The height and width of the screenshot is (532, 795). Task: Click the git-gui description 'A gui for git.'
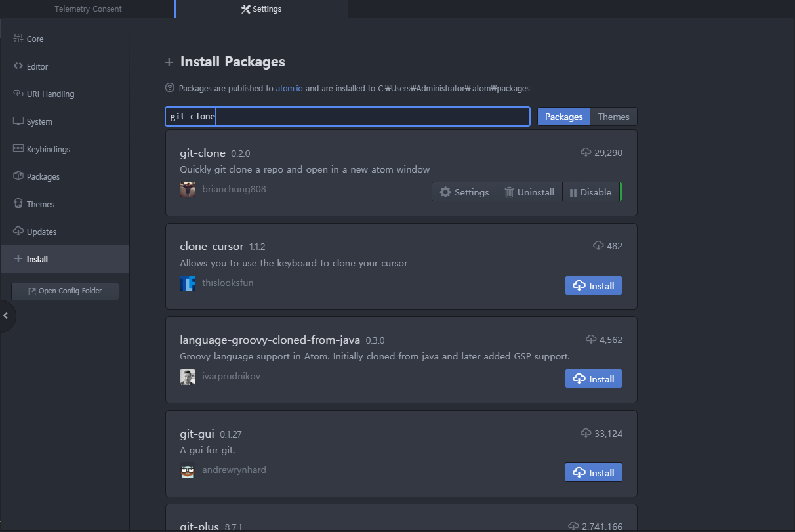[207, 450]
